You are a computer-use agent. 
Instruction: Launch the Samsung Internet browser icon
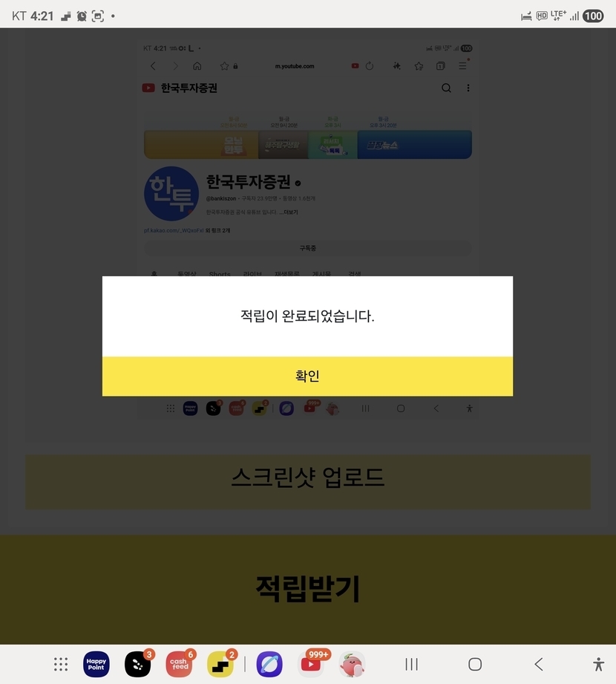pos(269,665)
